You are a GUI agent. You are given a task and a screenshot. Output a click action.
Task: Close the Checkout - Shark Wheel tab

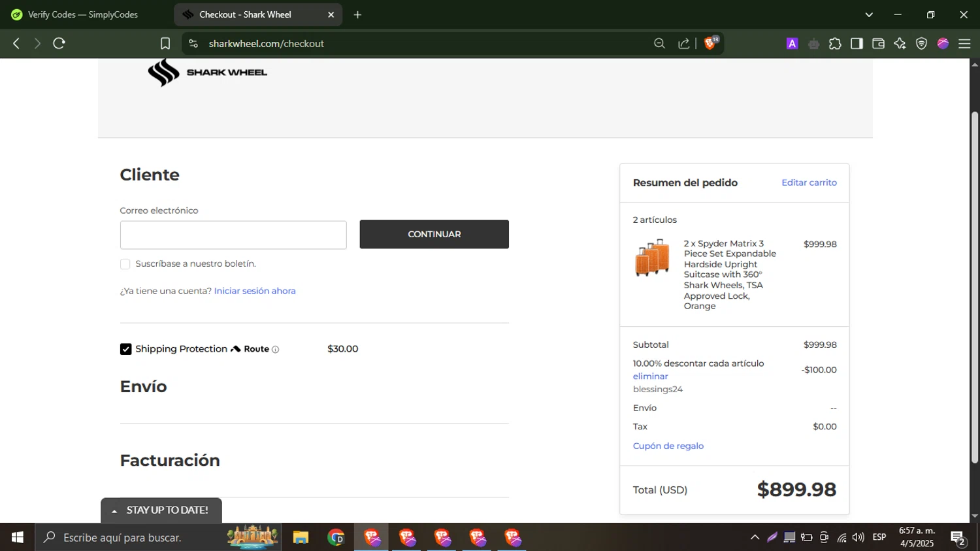point(331,14)
